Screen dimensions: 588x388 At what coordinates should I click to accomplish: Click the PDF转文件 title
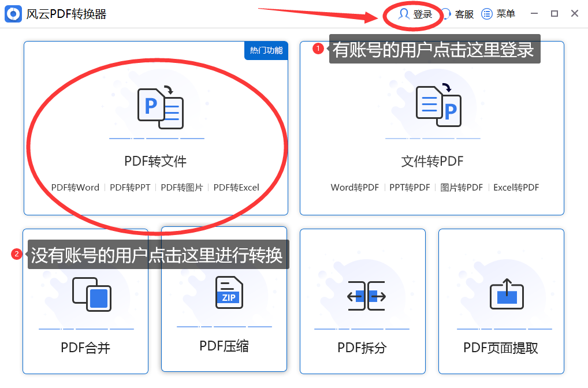click(155, 161)
